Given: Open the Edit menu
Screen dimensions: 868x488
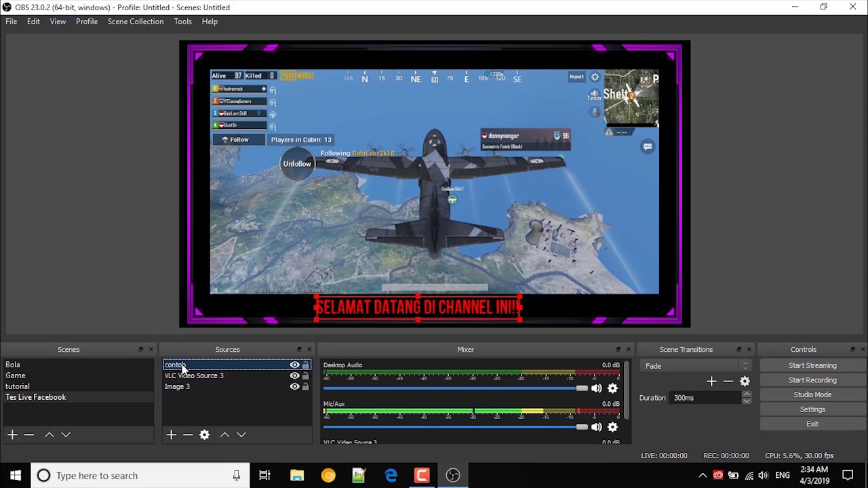Looking at the screenshot, I should pyautogui.click(x=33, y=22).
